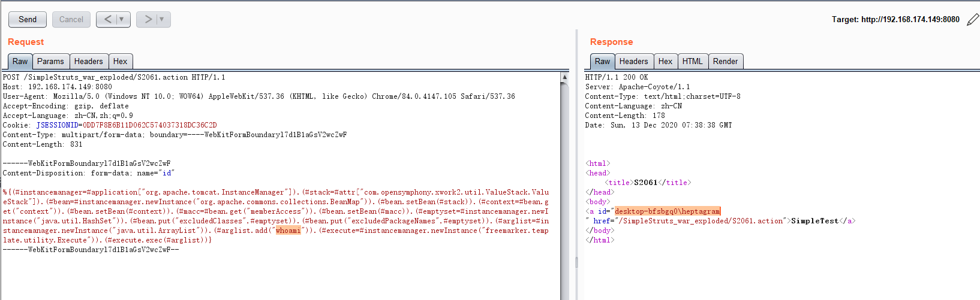Click the 'Server: Apache-Coyote/1.1' line

pos(638,87)
